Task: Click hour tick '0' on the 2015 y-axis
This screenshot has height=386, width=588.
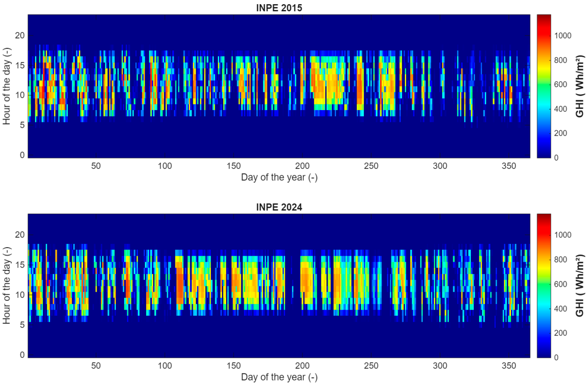Action: pyautogui.click(x=22, y=155)
